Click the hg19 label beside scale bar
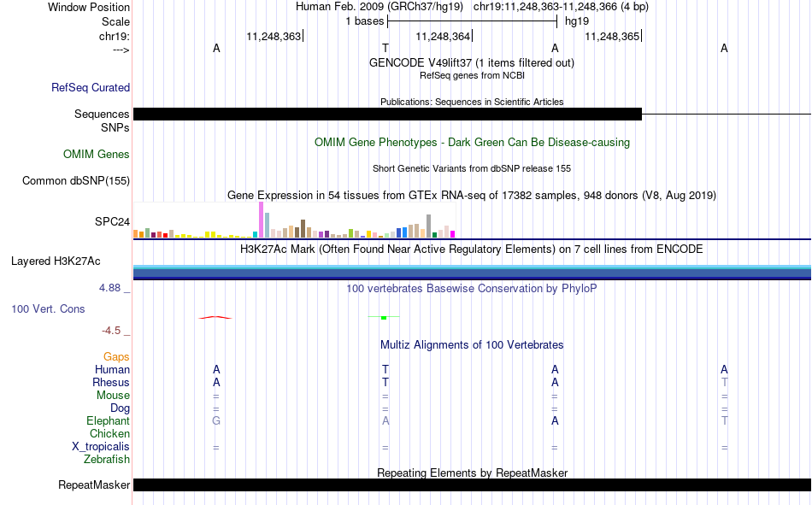The image size is (812, 505). [x=577, y=21]
